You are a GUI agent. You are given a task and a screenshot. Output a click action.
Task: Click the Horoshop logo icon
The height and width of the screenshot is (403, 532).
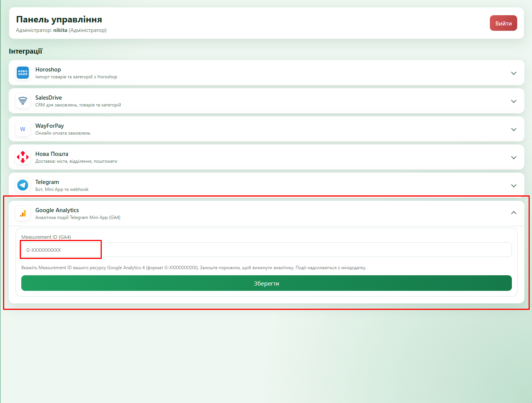[x=23, y=73]
